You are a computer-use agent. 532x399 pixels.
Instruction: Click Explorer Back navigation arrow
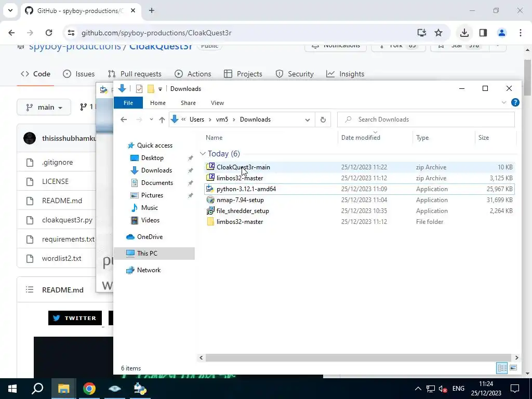tap(124, 119)
